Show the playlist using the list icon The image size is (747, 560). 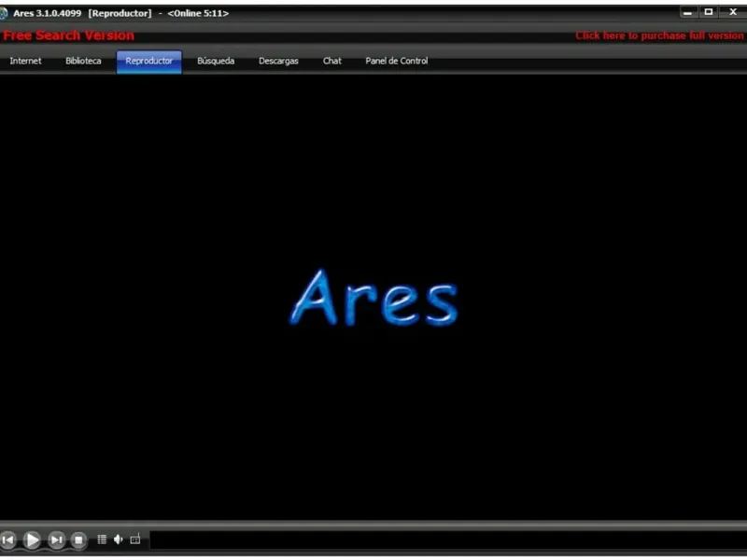click(x=102, y=539)
